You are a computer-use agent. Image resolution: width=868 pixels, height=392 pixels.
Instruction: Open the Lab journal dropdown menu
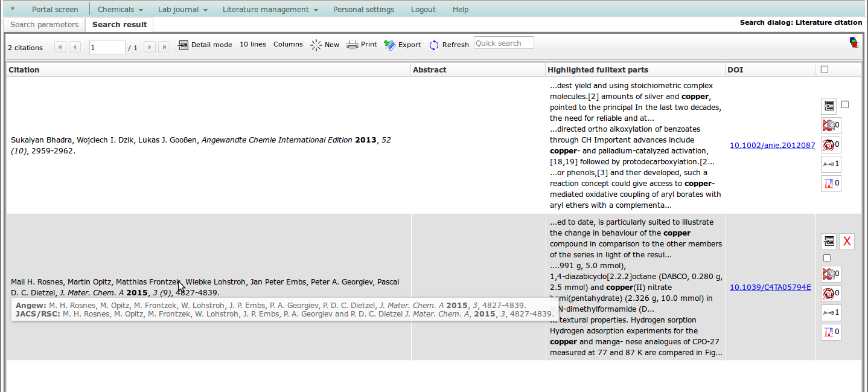182,10
